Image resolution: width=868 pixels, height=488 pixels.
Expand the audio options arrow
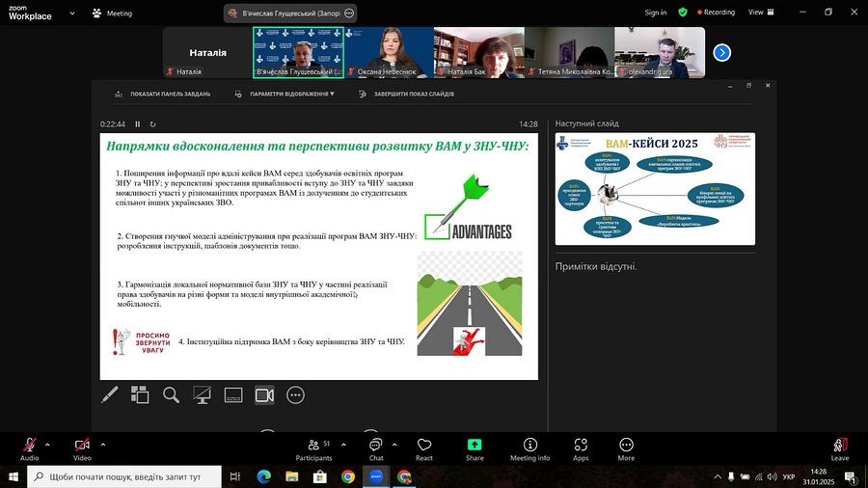point(47,445)
